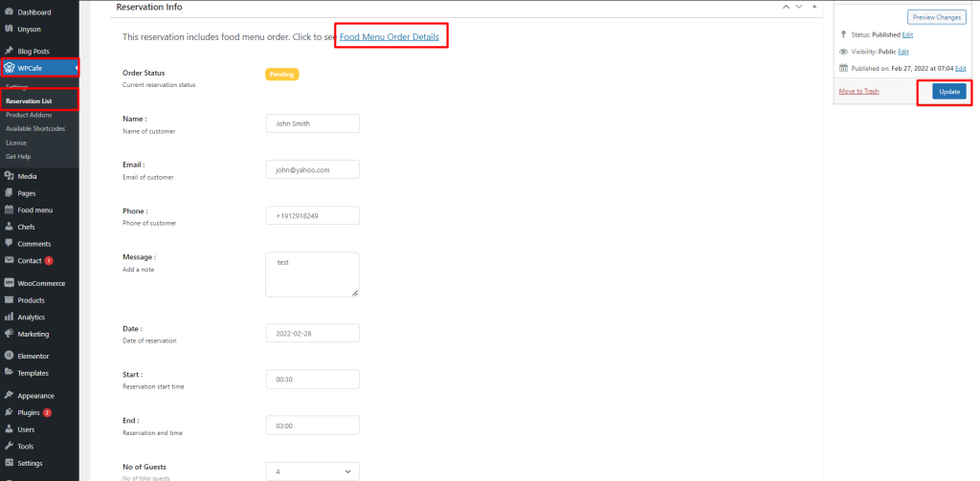Click the Pages icon in sidebar

click(10, 193)
